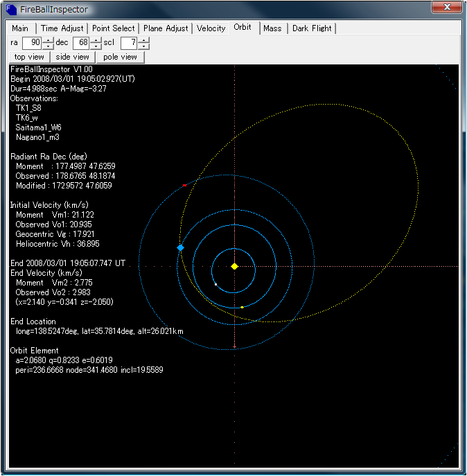Click the Moment Vm1: 21.122 value
This screenshot has width=467, height=476.
point(55,215)
